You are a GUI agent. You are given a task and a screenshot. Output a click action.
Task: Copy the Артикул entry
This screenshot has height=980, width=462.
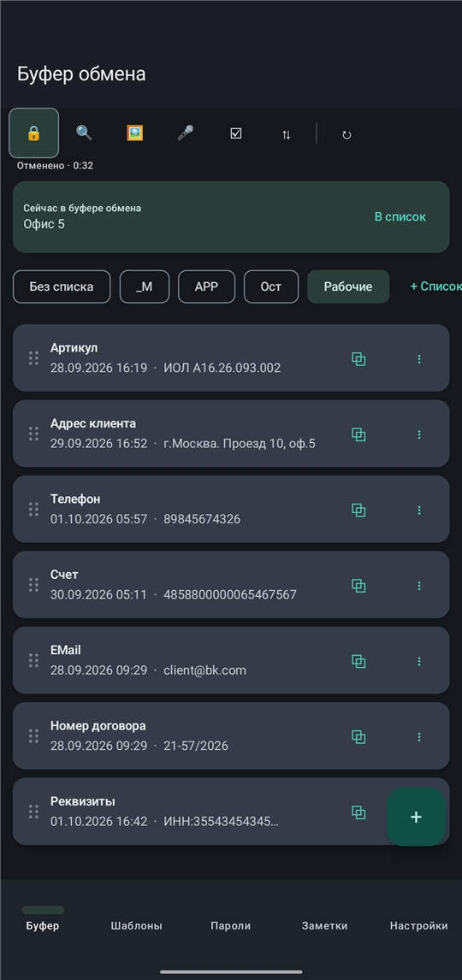click(x=358, y=359)
